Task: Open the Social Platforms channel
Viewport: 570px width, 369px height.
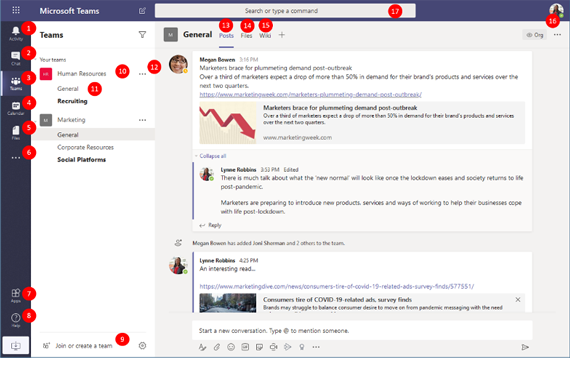Action: point(81,160)
